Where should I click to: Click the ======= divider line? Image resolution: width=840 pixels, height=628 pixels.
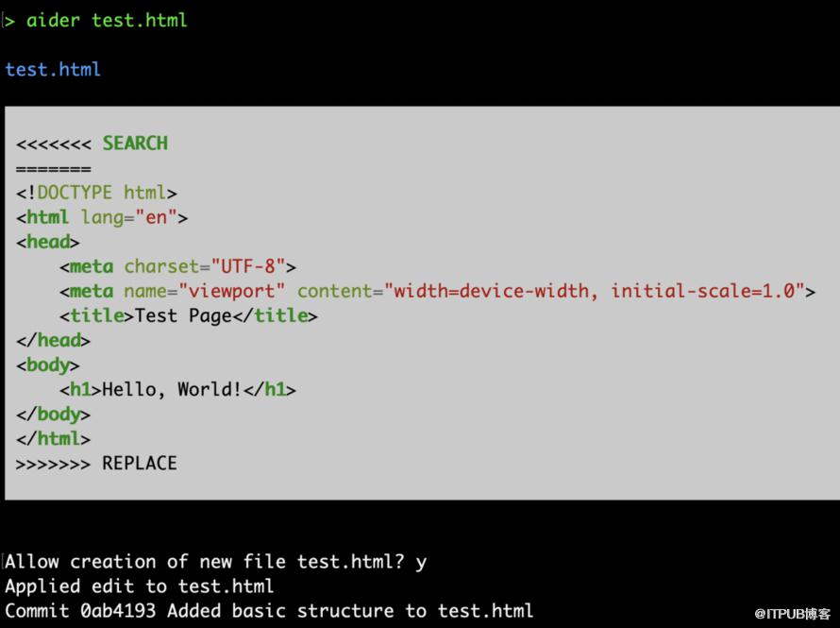pyautogui.click(x=54, y=169)
